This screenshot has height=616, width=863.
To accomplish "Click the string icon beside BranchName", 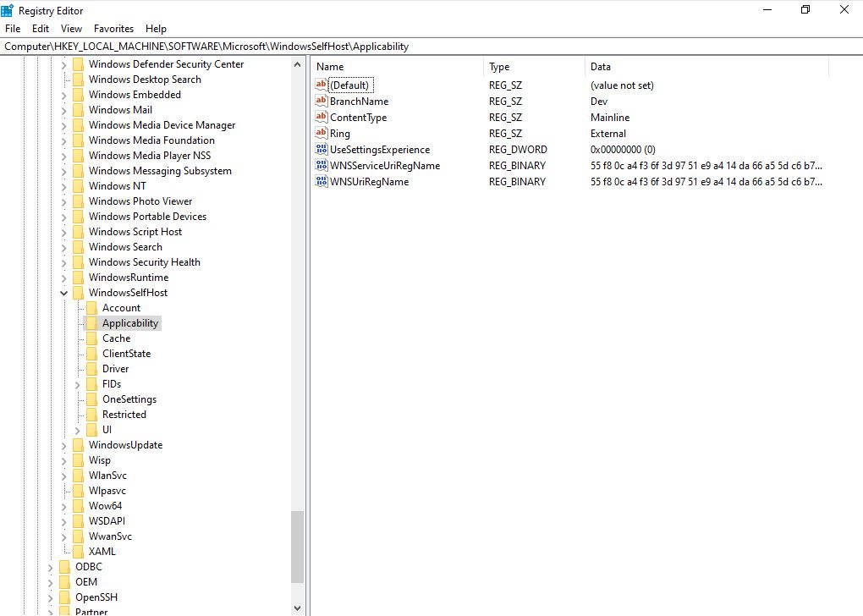I will (x=321, y=101).
